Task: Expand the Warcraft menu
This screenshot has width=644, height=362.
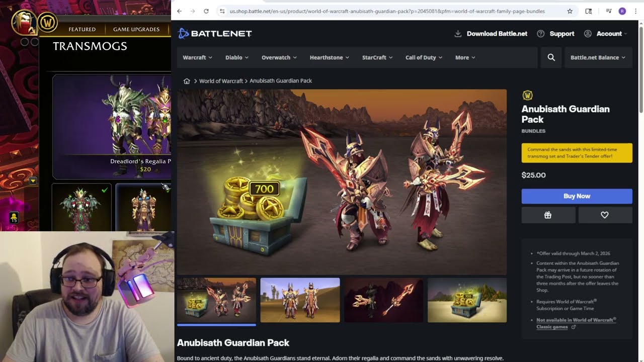Action: (197, 57)
